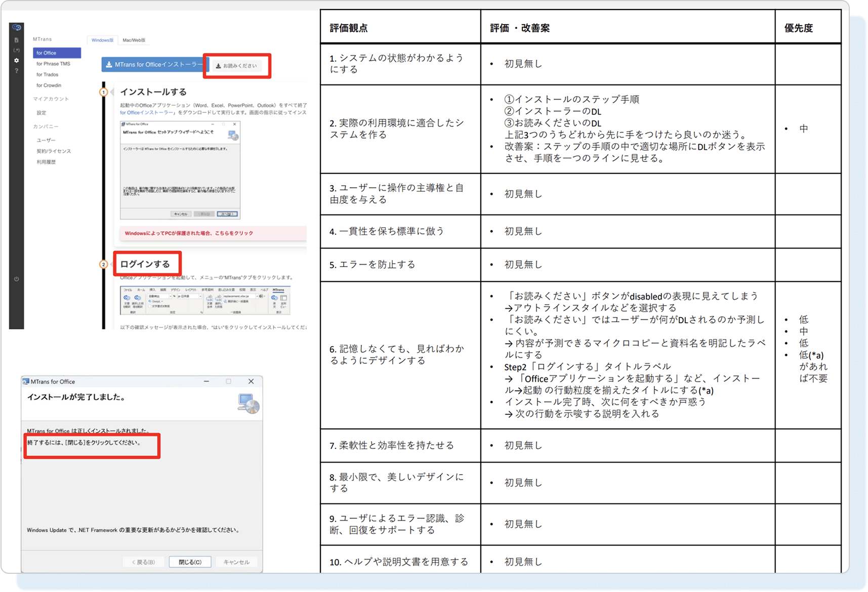
Task: Select the Windows版 tab
Action: pyautogui.click(x=102, y=40)
